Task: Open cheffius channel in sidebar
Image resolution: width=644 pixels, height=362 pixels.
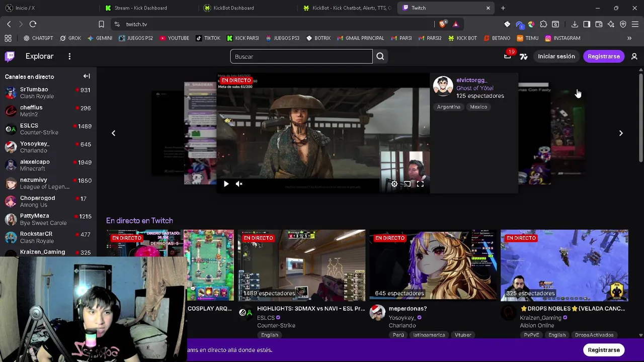Action: pos(48,111)
